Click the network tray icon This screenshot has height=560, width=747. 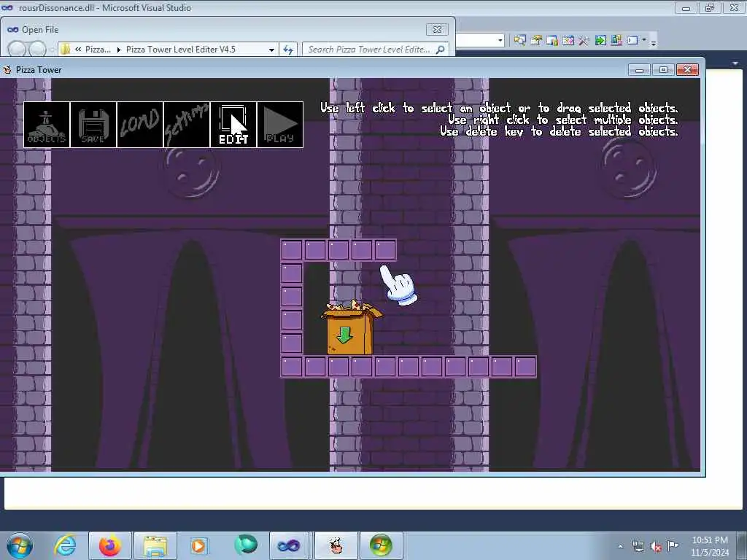(x=638, y=546)
